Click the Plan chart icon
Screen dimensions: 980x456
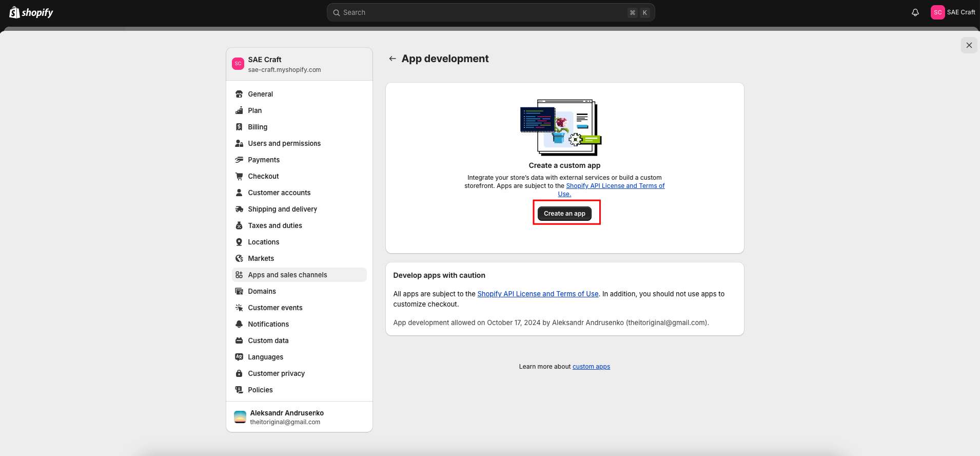[x=239, y=110]
